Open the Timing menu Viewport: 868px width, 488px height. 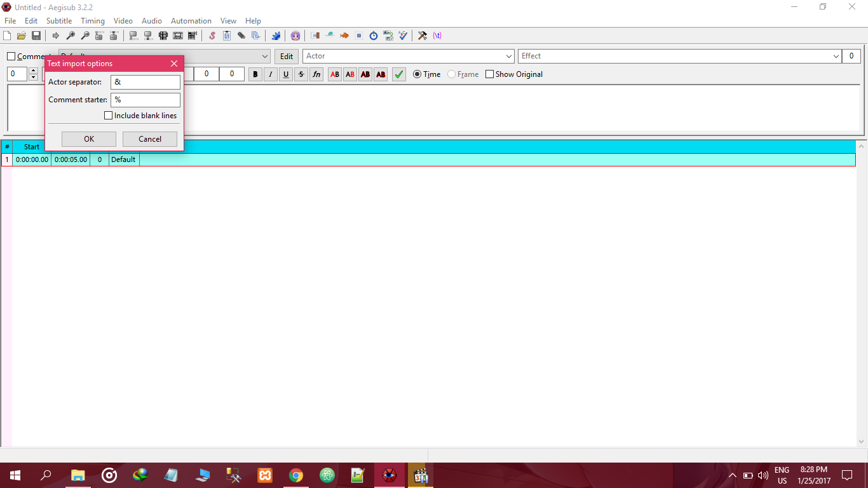(x=93, y=21)
